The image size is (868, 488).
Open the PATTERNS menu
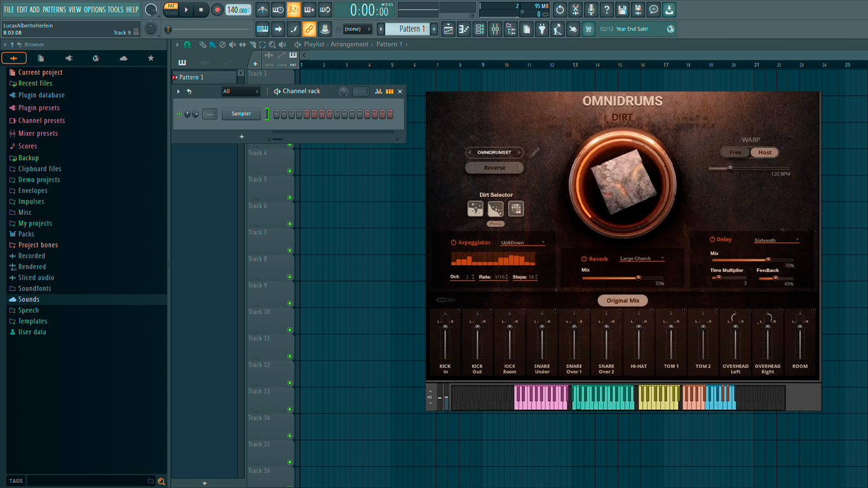coord(54,10)
